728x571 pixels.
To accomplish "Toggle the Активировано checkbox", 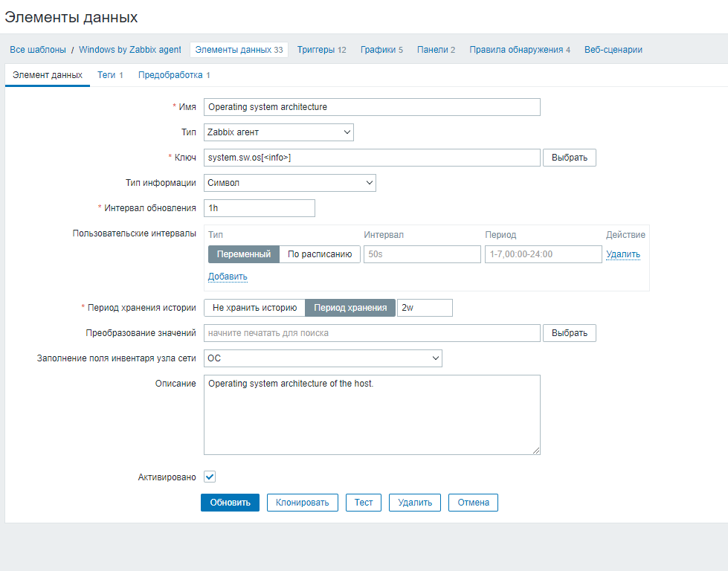I will [210, 477].
